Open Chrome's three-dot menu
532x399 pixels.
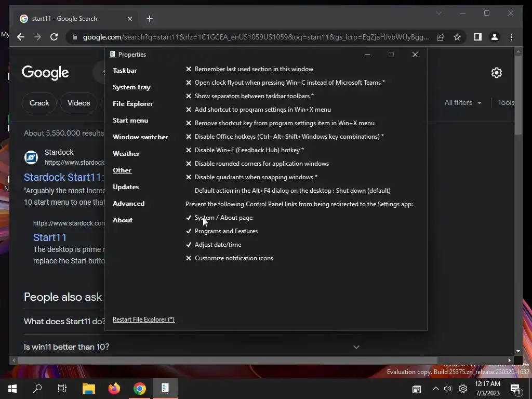511,37
